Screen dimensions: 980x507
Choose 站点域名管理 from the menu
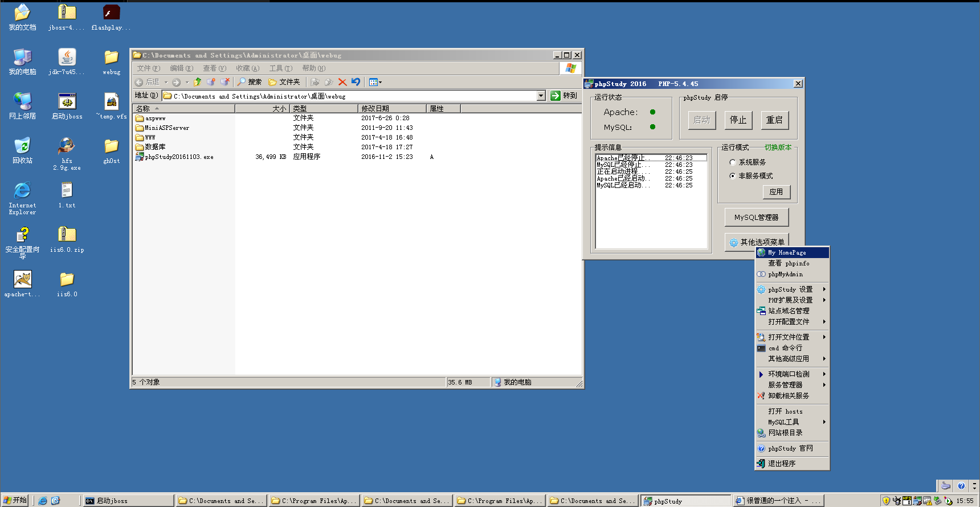point(793,311)
